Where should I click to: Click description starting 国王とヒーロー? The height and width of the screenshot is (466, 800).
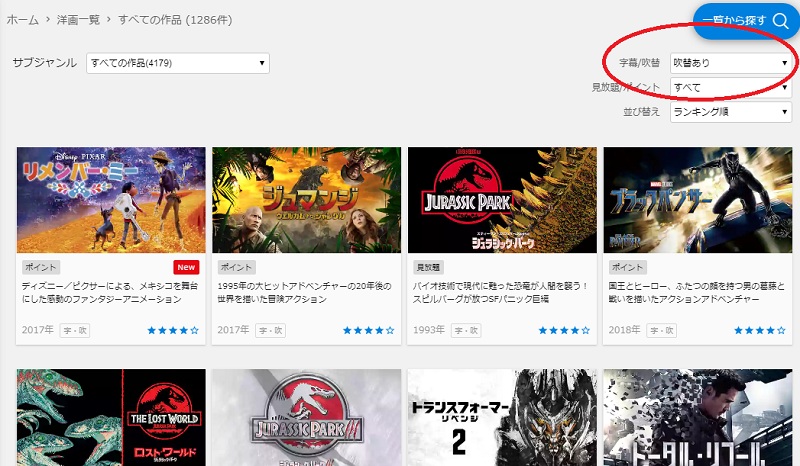[x=696, y=292]
